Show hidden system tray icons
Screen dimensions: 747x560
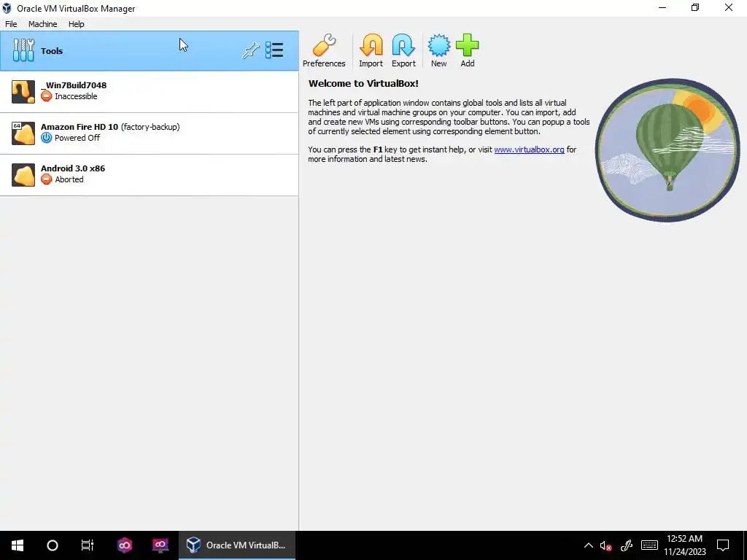tap(589, 545)
